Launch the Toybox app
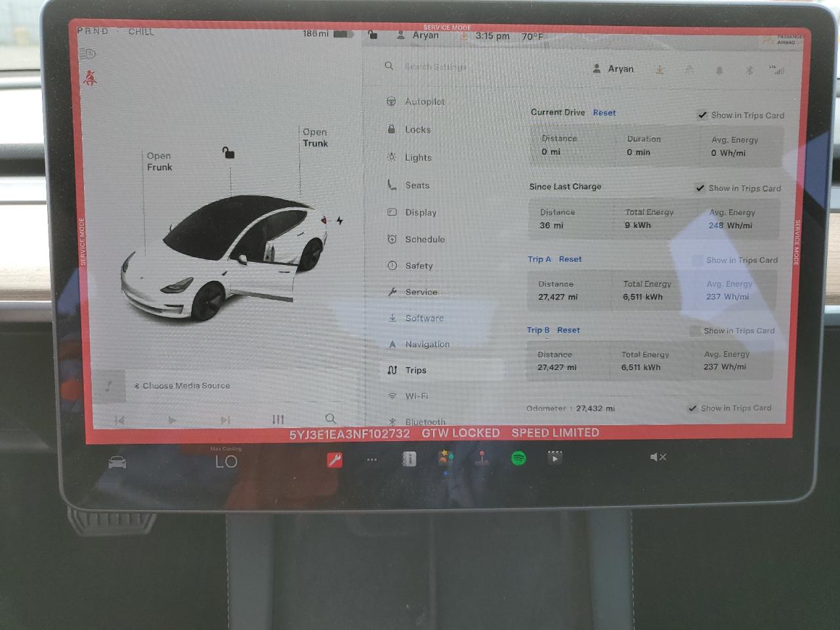 [x=446, y=458]
